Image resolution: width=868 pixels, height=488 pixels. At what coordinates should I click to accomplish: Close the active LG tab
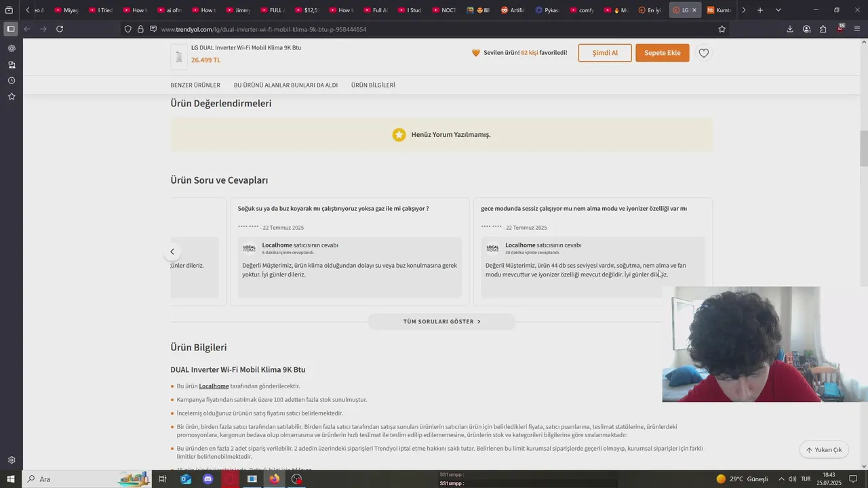(694, 10)
